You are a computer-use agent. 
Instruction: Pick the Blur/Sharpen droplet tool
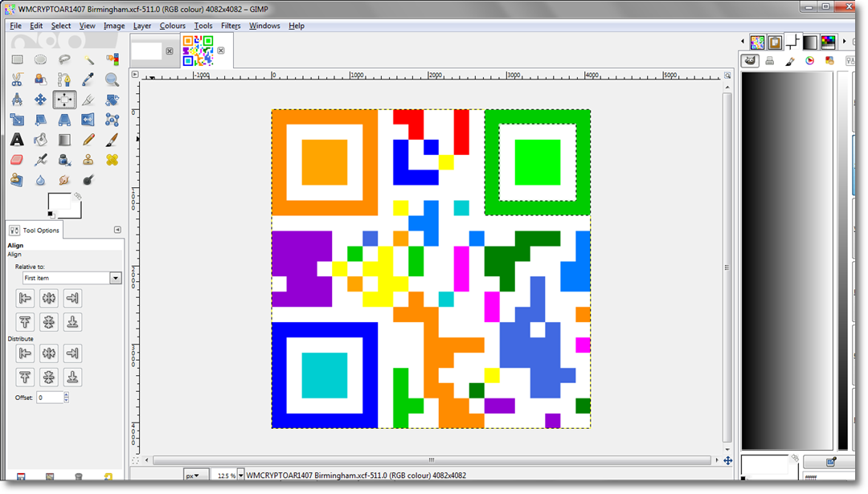[40, 180]
